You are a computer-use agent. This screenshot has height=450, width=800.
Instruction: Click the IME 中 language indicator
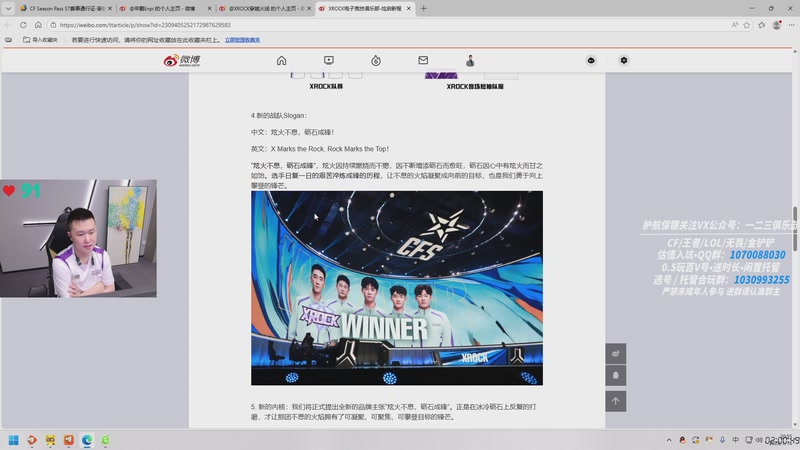pyautogui.click(x=735, y=440)
